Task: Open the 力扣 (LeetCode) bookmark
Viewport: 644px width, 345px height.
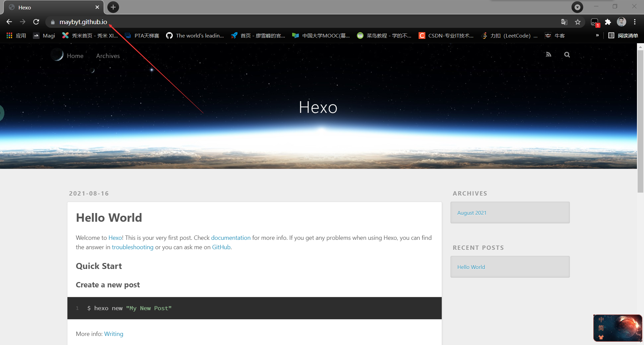Action: pyautogui.click(x=509, y=36)
